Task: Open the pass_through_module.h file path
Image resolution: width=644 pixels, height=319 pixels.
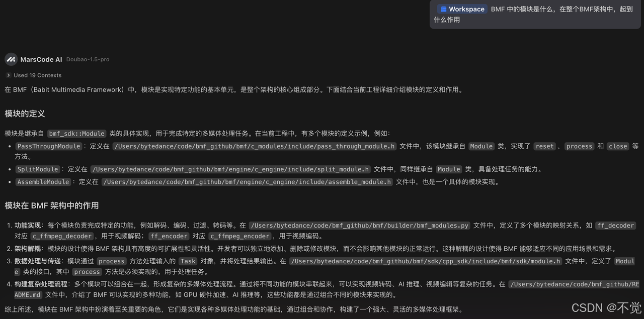Action: click(x=255, y=146)
